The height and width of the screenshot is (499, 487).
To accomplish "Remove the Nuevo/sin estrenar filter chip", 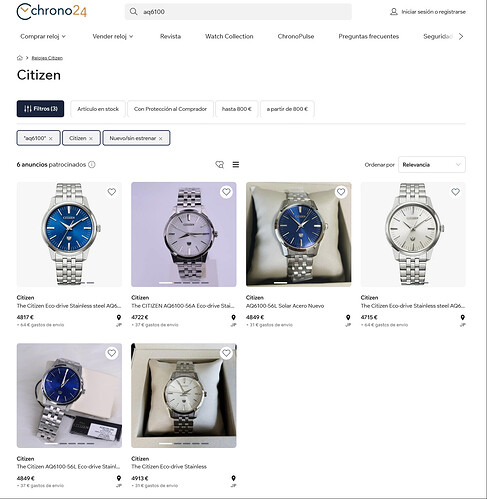I will [x=160, y=139].
